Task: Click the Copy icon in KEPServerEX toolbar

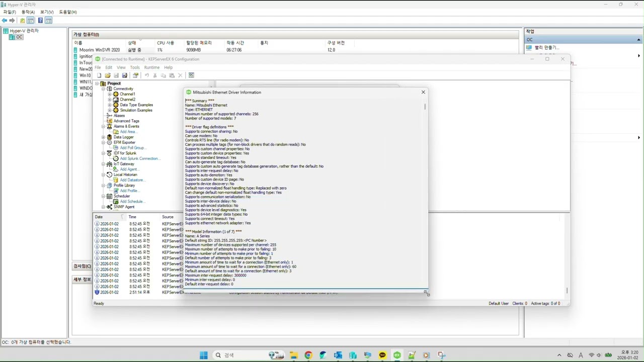Action: coord(163,75)
